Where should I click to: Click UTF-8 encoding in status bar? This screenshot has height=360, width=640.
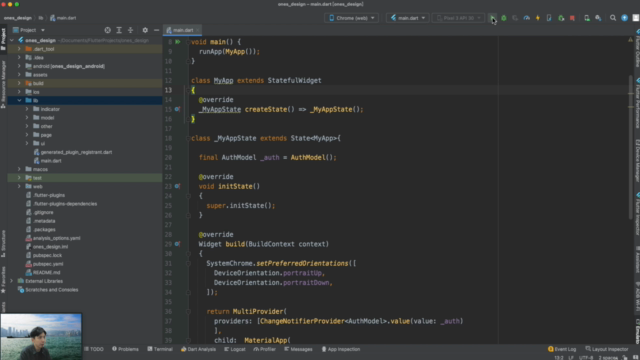pos(586,358)
